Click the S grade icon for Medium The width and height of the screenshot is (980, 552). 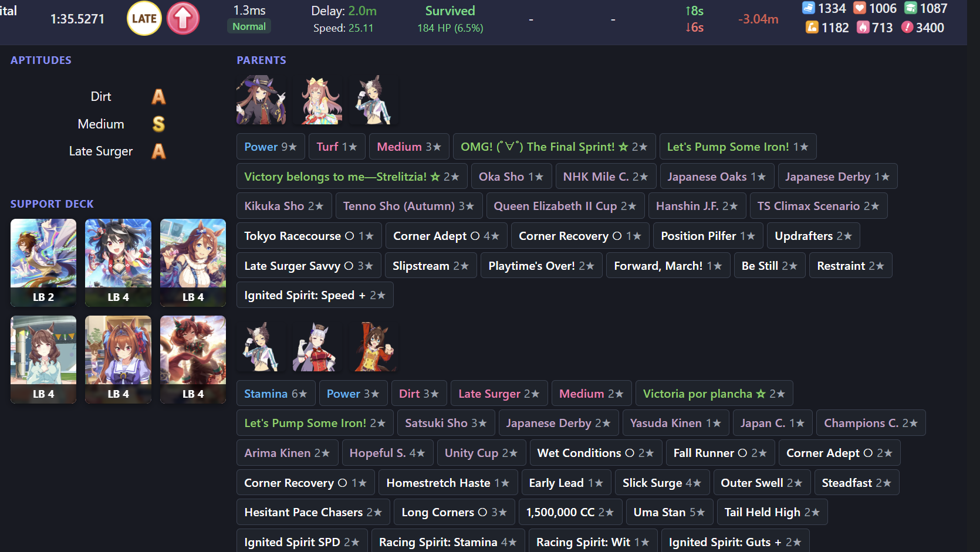point(158,124)
